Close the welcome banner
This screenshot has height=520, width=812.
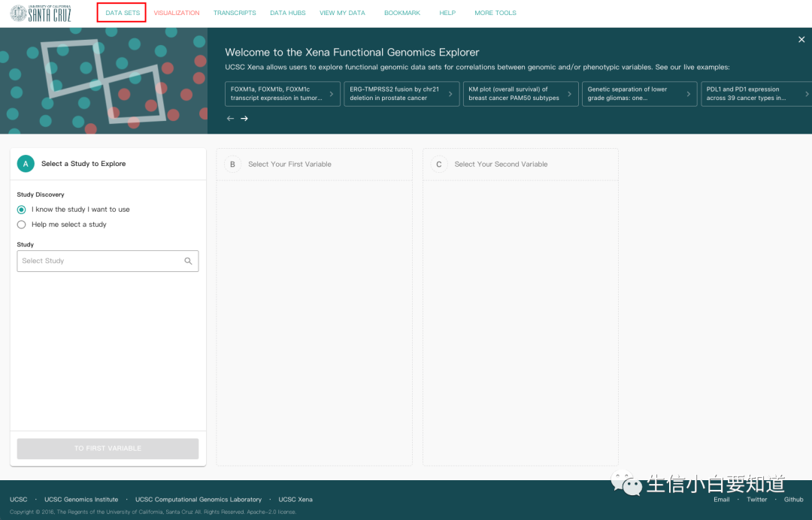[x=801, y=39]
